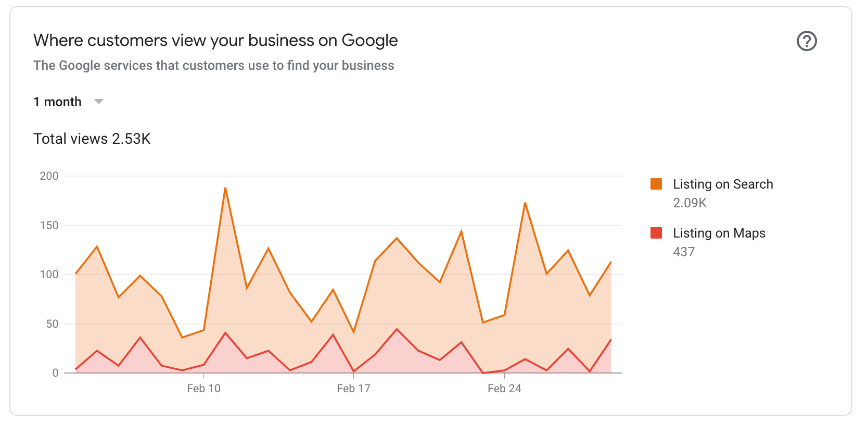
Task: Select the Listing on Maps legend label
Action: (x=719, y=233)
